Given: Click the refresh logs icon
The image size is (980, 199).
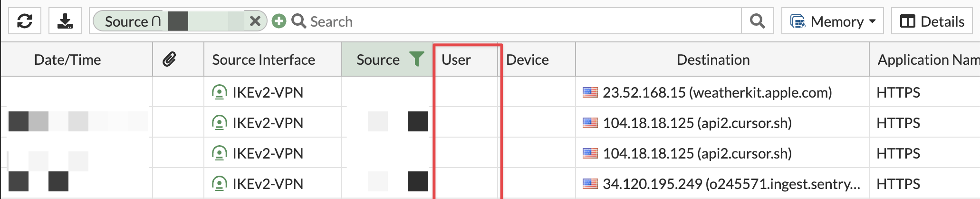Looking at the screenshot, I should (25, 21).
